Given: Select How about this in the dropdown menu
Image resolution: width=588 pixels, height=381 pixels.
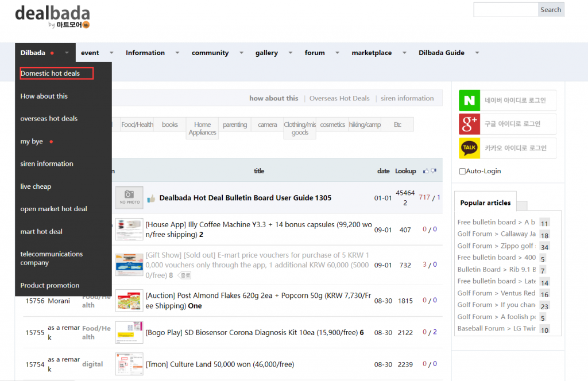Looking at the screenshot, I should tap(44, 96).
